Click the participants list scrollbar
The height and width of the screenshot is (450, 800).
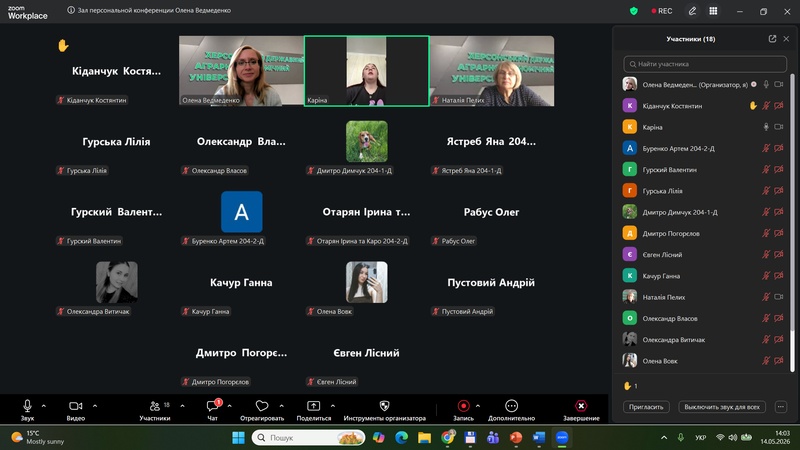click(792, 222)
